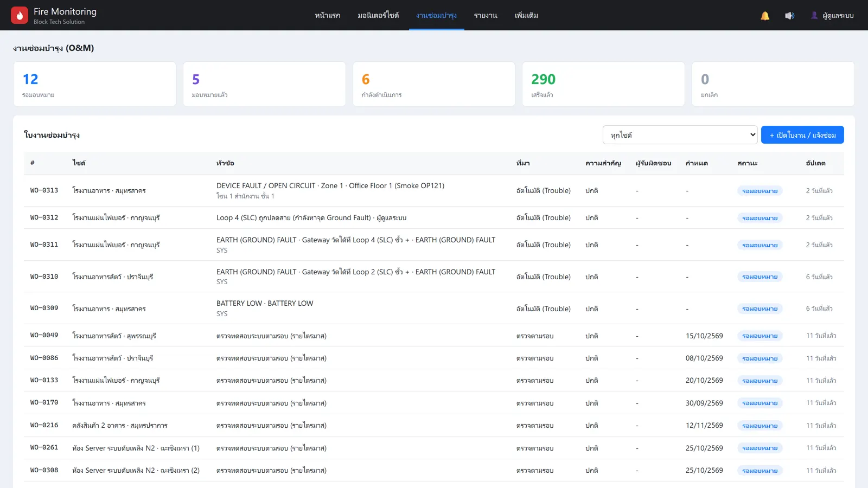Open the เพิ่มเติม menu
The image size is (868, 488).
(526, 16)
